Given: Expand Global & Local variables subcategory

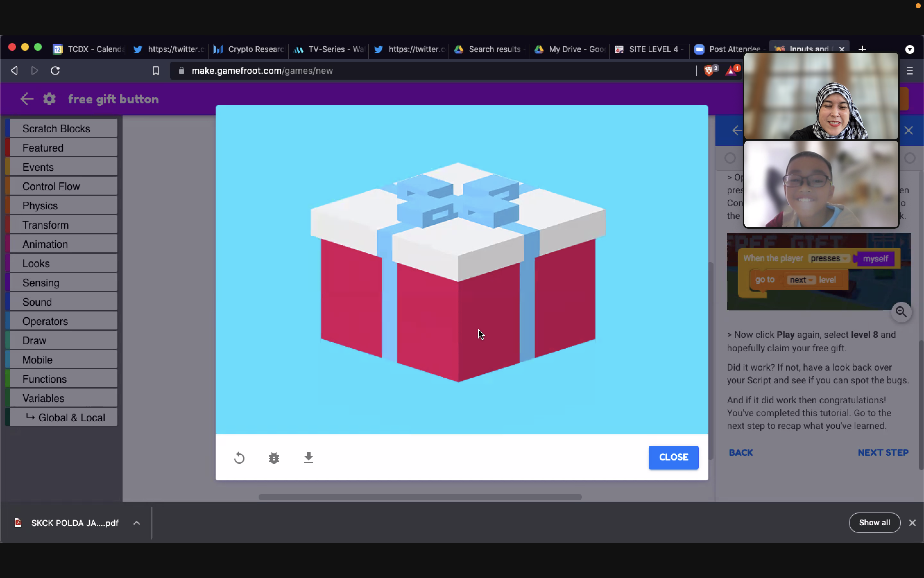Looking at the screenshot, I should [62, 417].
